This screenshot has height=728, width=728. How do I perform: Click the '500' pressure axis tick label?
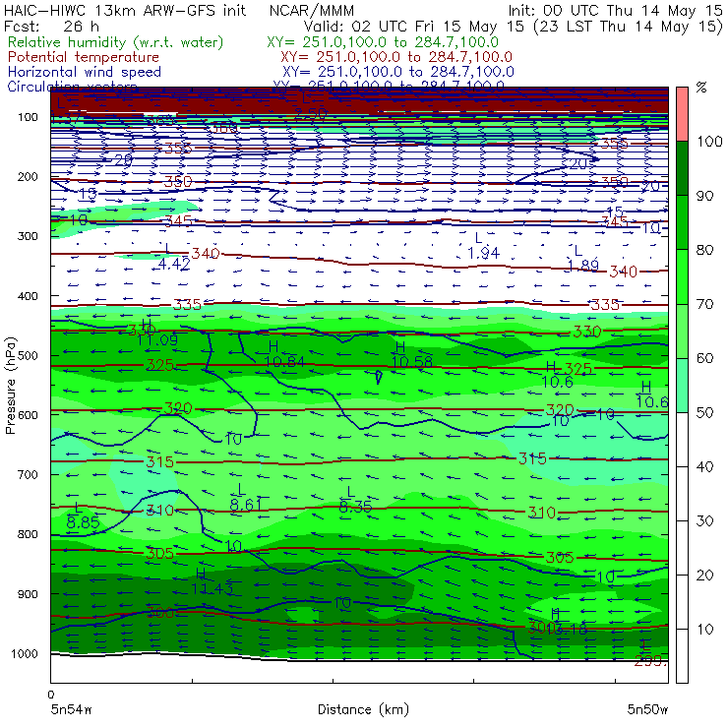pos(28,355)
